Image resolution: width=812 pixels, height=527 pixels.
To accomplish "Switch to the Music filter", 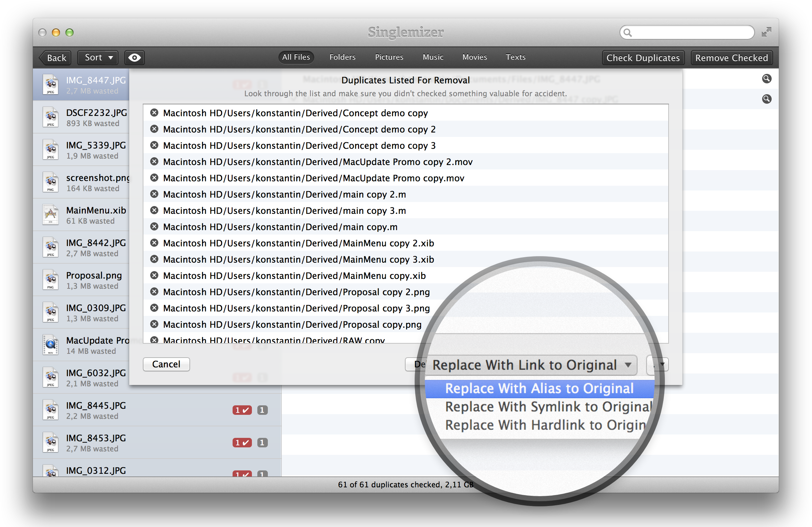I will pyautogui.click(x=433, y=57).
